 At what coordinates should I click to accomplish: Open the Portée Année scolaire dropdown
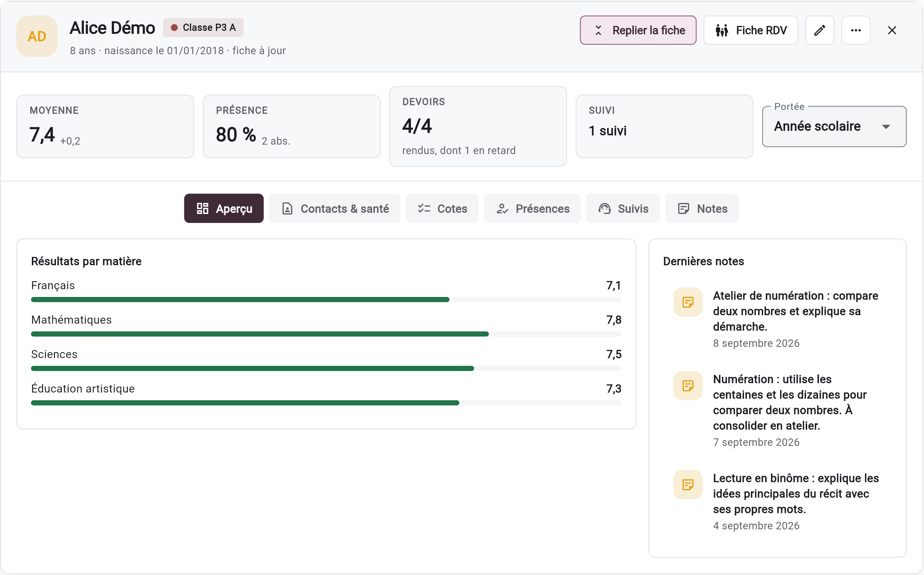(834, 126)
